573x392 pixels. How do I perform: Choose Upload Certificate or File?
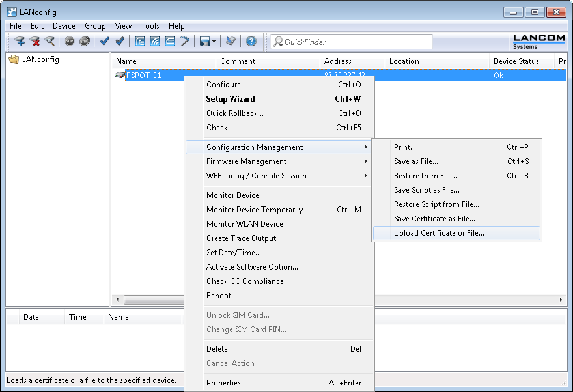point(439,233)
